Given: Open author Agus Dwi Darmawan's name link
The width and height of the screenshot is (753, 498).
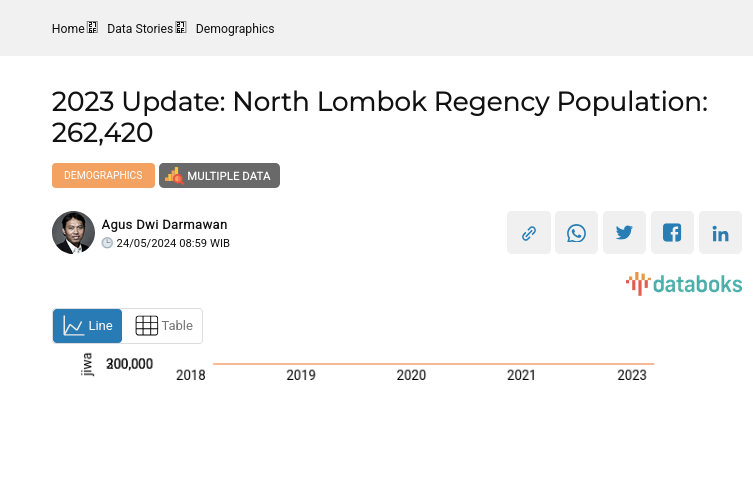Looking at the screenshot, I should [x=164, y=224].
